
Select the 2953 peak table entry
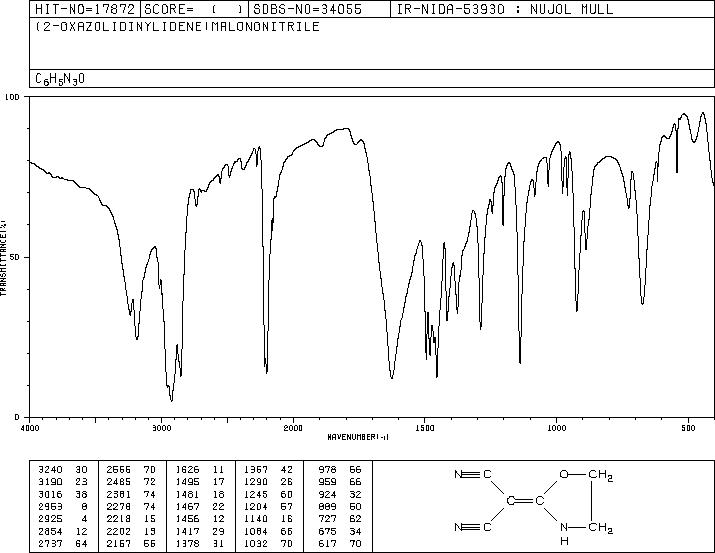tap(62, 506)
